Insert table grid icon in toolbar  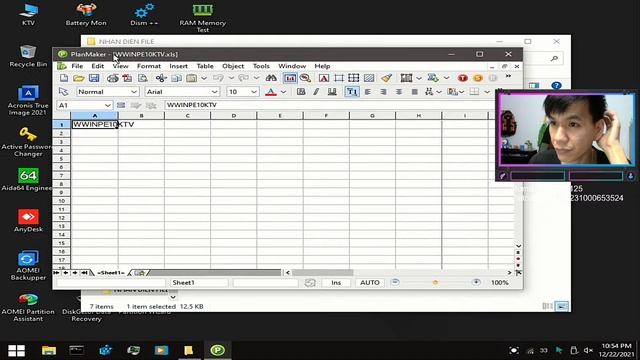[x=353, y=78]
